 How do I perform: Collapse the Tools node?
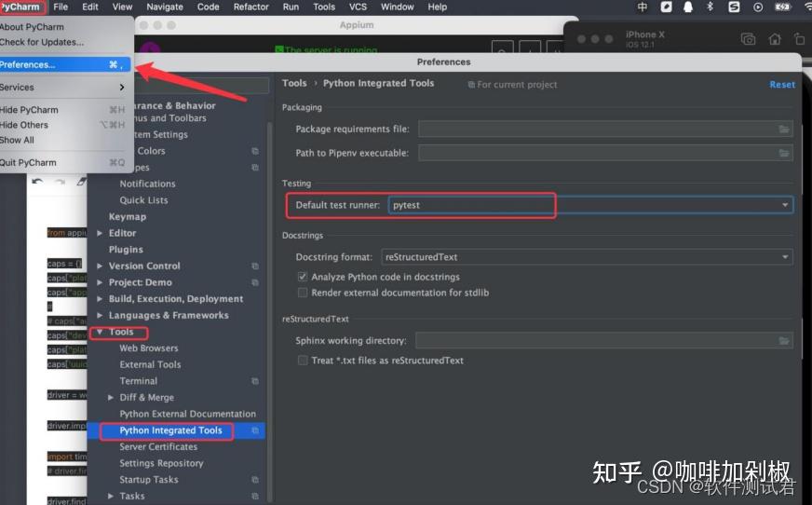click(100, 332)
